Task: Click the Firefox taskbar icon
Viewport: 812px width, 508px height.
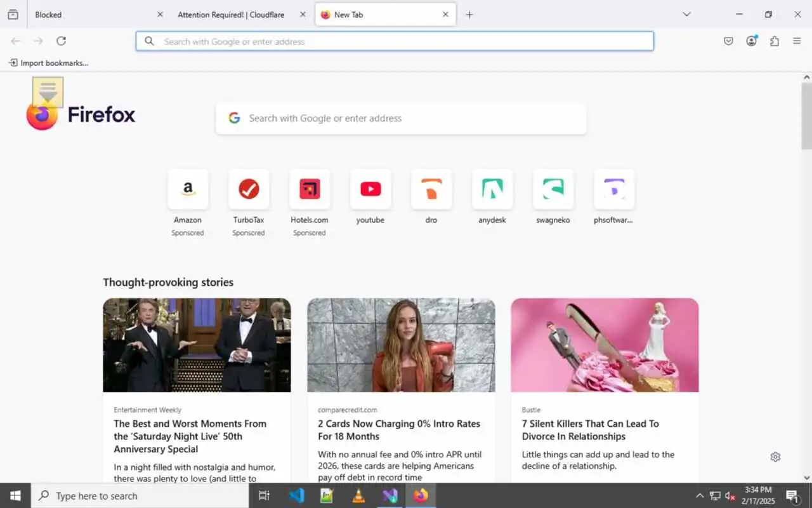Action: tap(421, 496)
